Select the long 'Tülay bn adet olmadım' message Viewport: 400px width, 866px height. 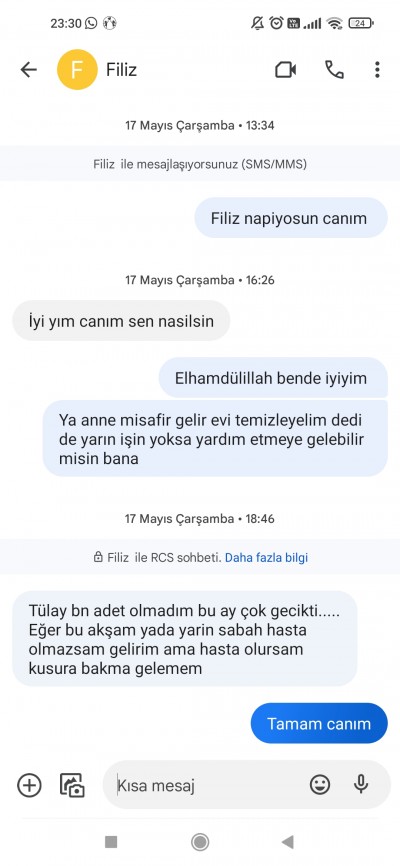(x=185, y=639)
